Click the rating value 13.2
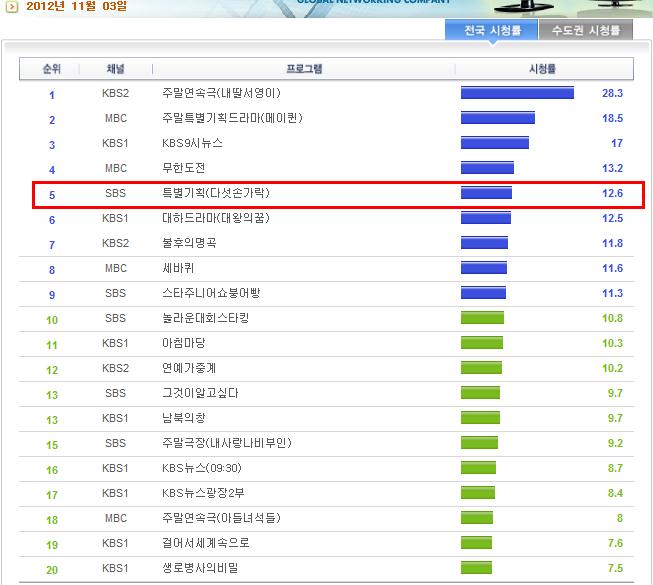Screen dimensions: 653x585 [612, 168]
